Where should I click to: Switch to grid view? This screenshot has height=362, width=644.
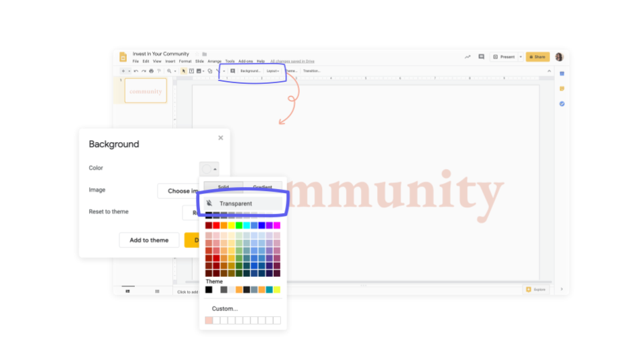pos(157,291)
